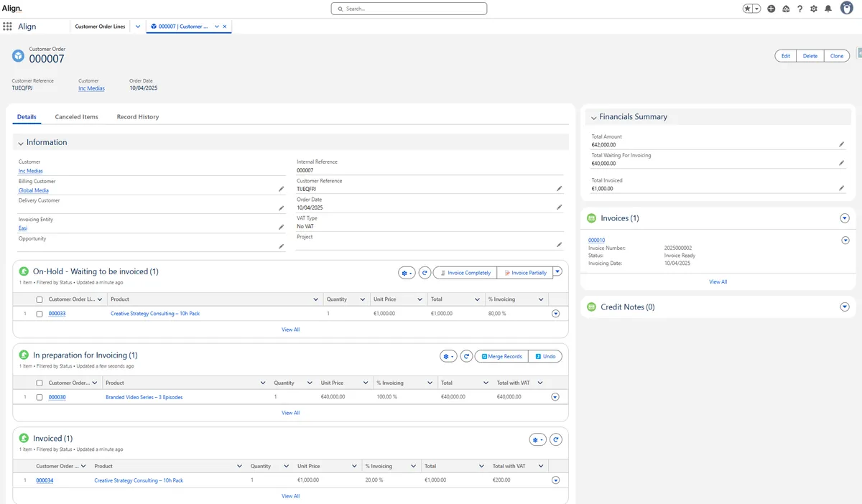Select the Details tab
Viewport: 862px width, 504px height.
pos(27,117)
